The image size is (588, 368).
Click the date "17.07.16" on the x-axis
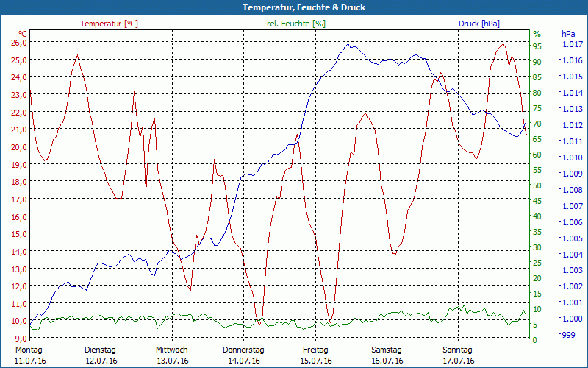click(x=458, y=361)
